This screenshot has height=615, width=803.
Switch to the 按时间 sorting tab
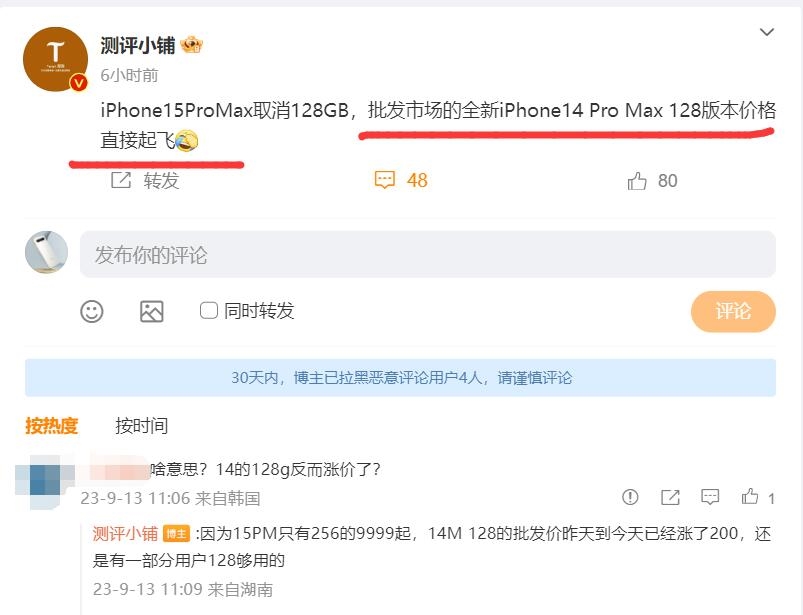[x=141, y=426]
